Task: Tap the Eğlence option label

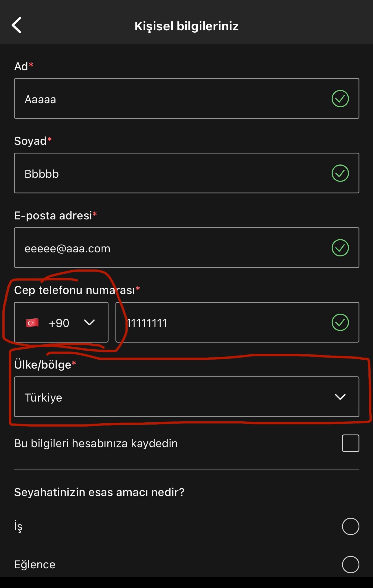Action: coord(35,565)
